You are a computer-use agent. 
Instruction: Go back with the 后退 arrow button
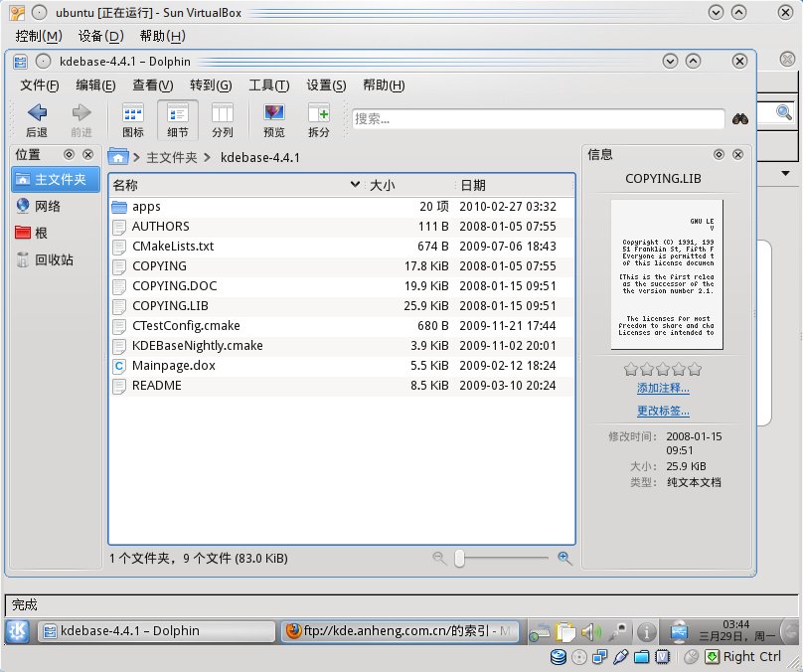point(37,119)
